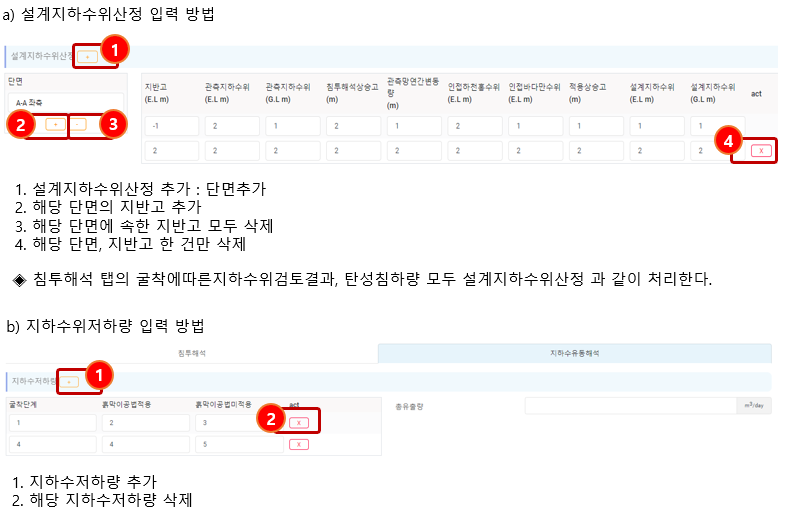Click the 설계지하수위산정 section title
The width and height of the screenshot is (793, 521).
pos(42,56)
